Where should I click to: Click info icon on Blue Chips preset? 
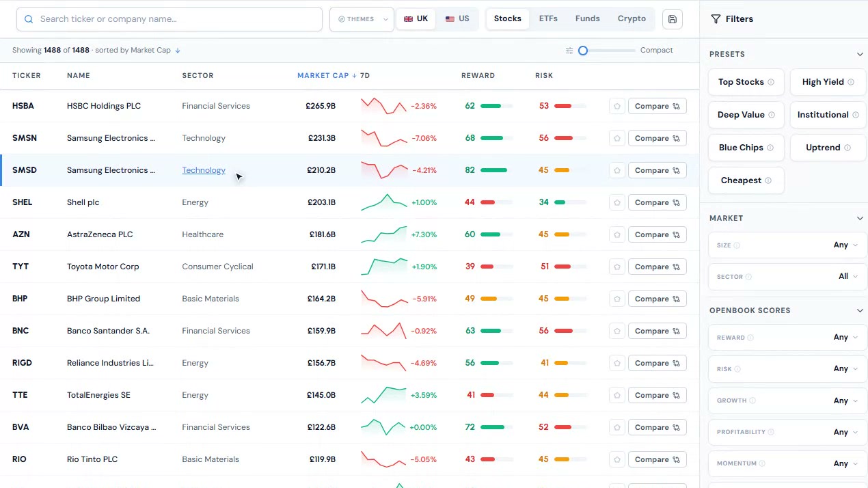(x=770, y=148)
